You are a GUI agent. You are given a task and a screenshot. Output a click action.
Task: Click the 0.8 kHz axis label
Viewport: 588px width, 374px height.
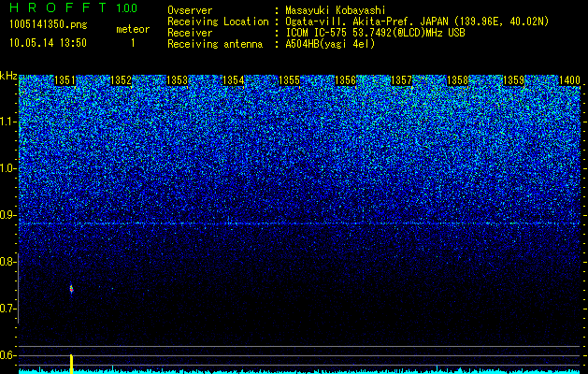[7, 262]
